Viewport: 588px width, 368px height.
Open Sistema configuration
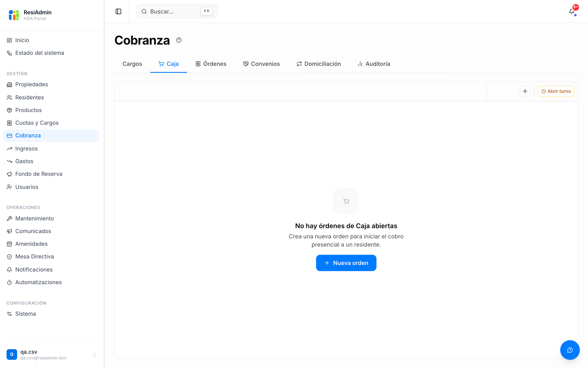coord(51,314)
